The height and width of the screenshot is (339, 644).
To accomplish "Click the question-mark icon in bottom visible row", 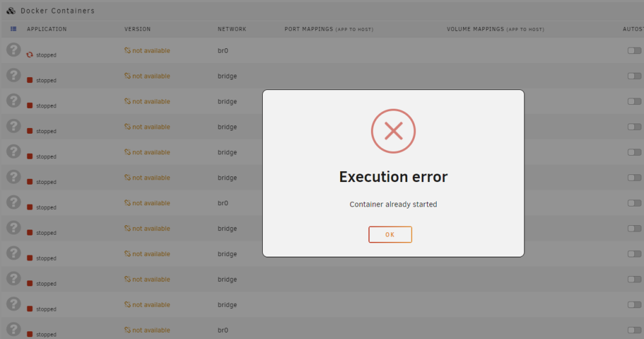I will pos(14,329).
